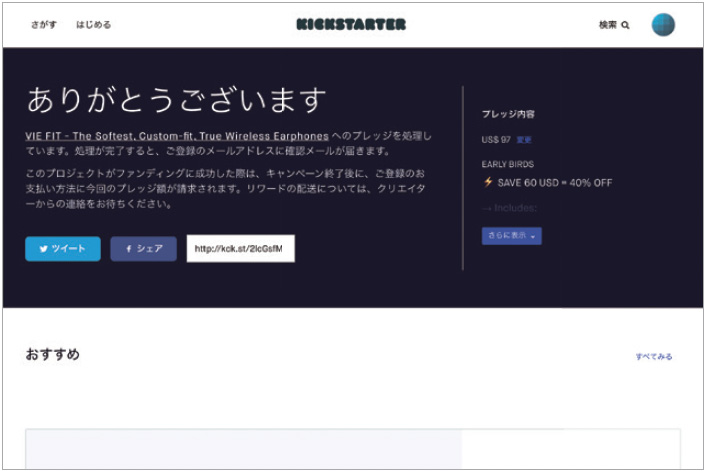This screenshot has width=705, height=471.
Task: Click the magnifying glass search icon
Action: click(625, 25)
